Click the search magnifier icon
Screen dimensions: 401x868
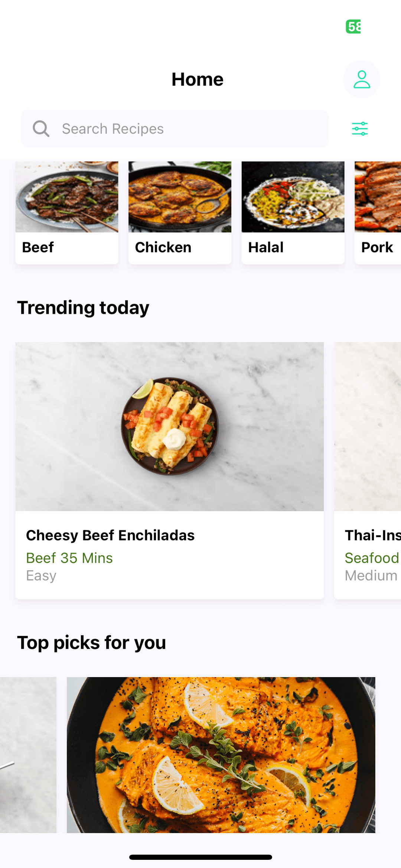[x=41, y=129]
